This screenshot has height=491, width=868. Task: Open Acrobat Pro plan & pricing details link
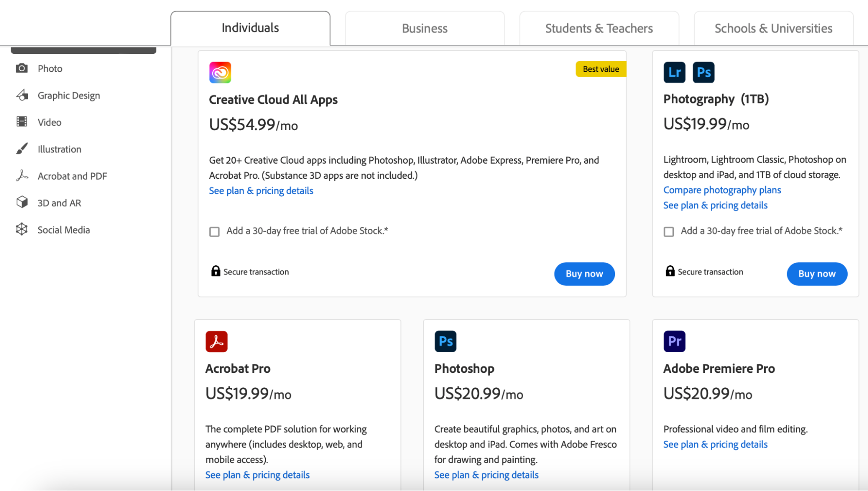coord(257,475)
